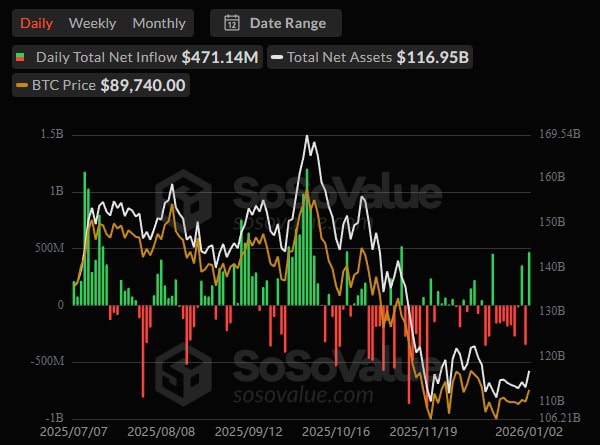Image resolution: width=600 pixels, height=445 pixels.
Task: Switch to the Monthly view tab
Action: 159,23
